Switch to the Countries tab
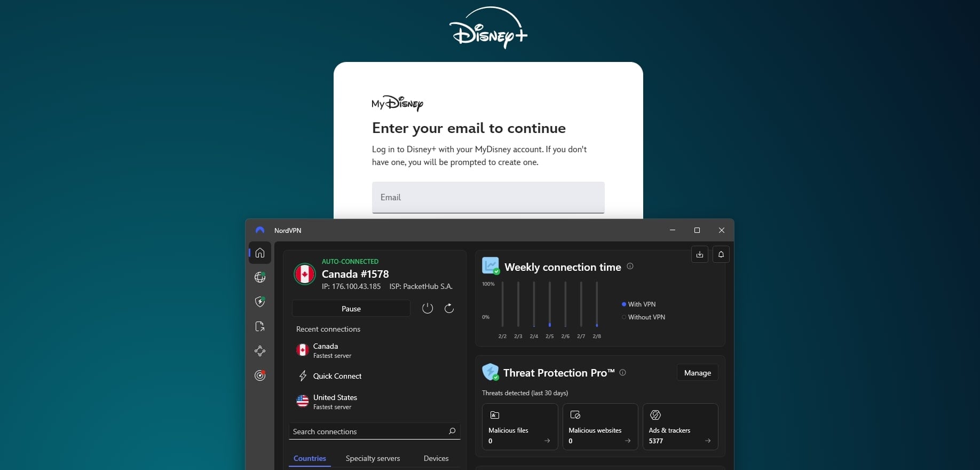 310,458
